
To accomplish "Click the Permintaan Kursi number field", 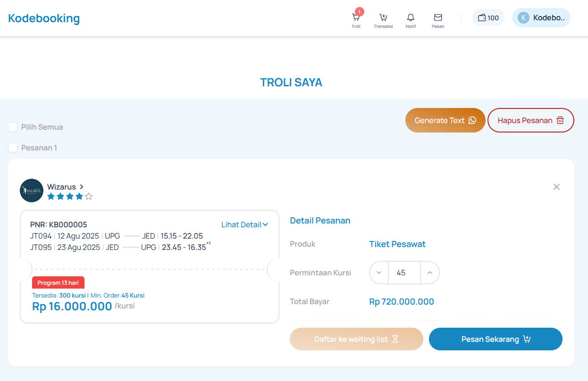I will (404, 273).
